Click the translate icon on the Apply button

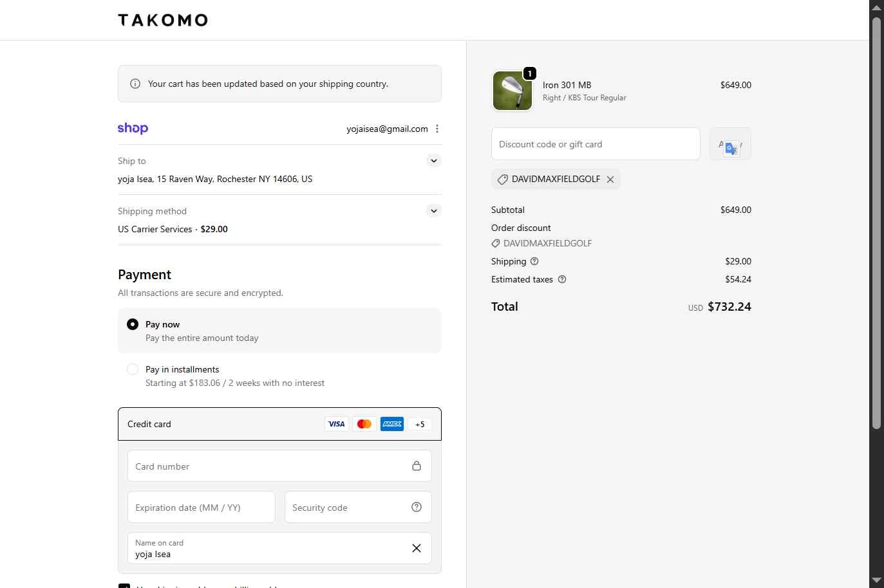tap(731, 149)
